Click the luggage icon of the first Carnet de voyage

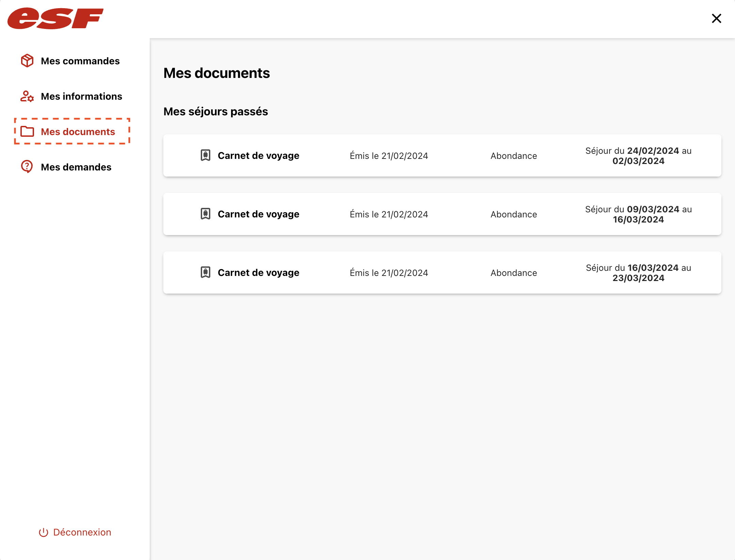(x=206, y=155)
